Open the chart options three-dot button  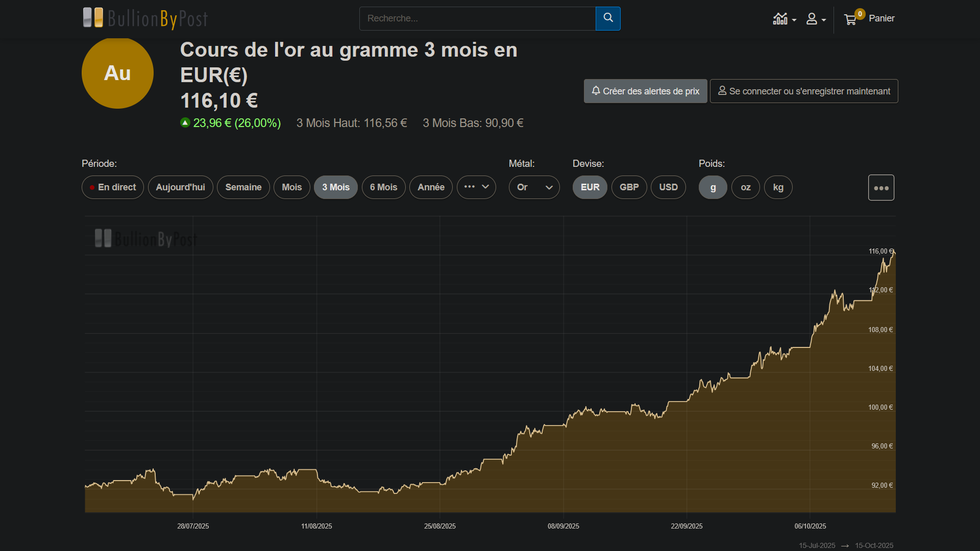coord(881,188)
